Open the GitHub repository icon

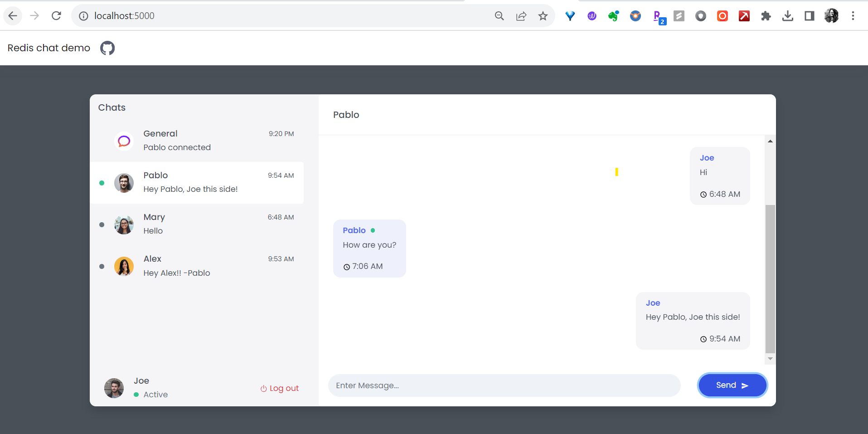point(107,48)
